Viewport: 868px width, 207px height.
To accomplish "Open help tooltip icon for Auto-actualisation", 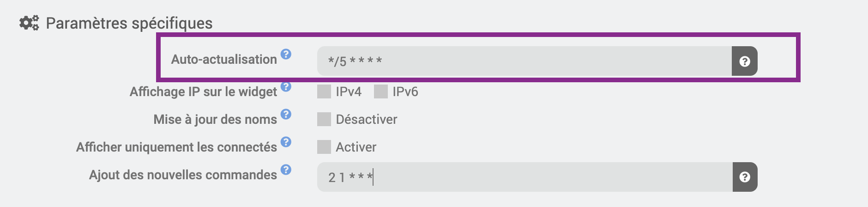I will click(286, 54).
